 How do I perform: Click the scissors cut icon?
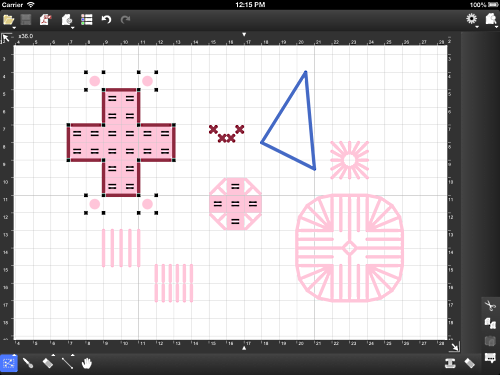490,305
